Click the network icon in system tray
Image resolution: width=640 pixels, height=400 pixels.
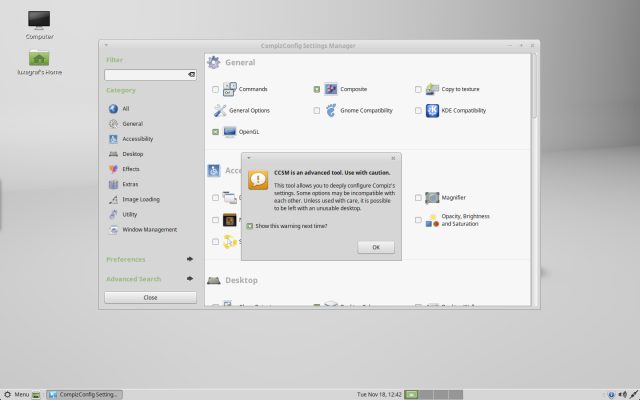point(634,394)
